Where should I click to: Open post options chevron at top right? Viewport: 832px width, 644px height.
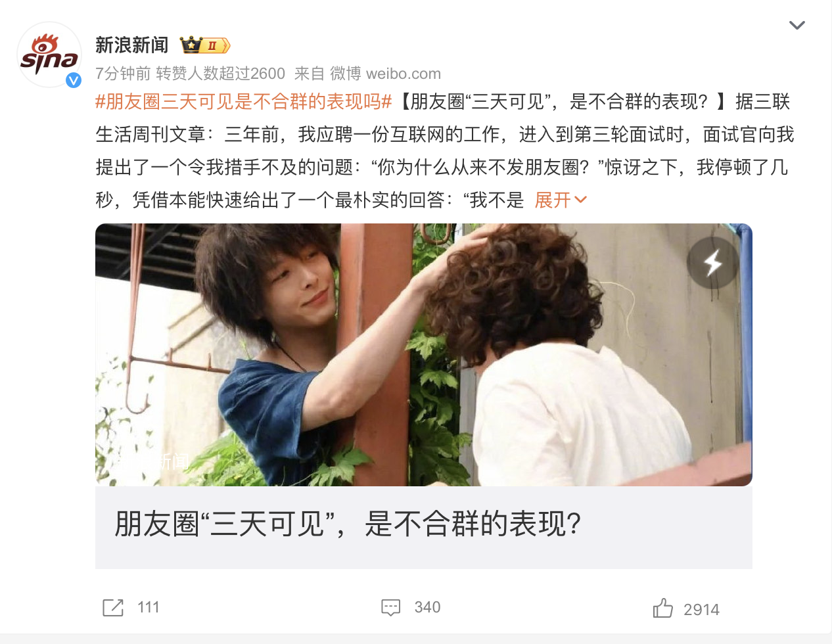point(797,26)
